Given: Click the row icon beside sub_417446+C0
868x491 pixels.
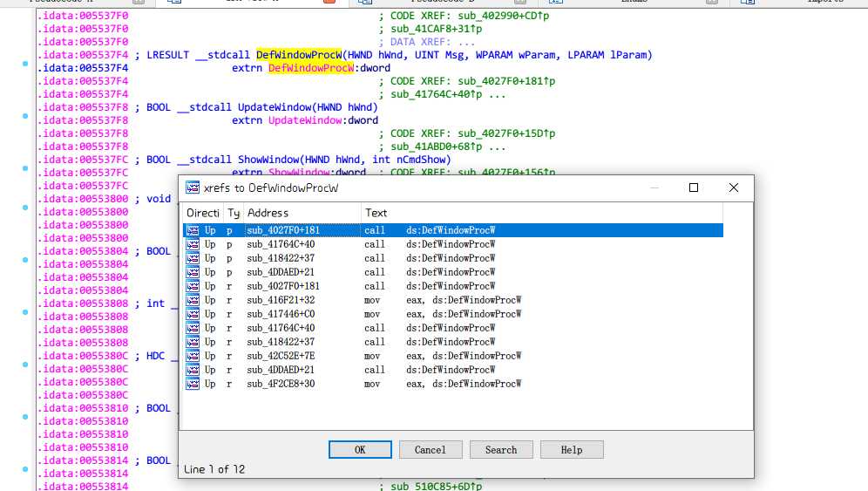Looking at the screenshot, I should [193, 314].
